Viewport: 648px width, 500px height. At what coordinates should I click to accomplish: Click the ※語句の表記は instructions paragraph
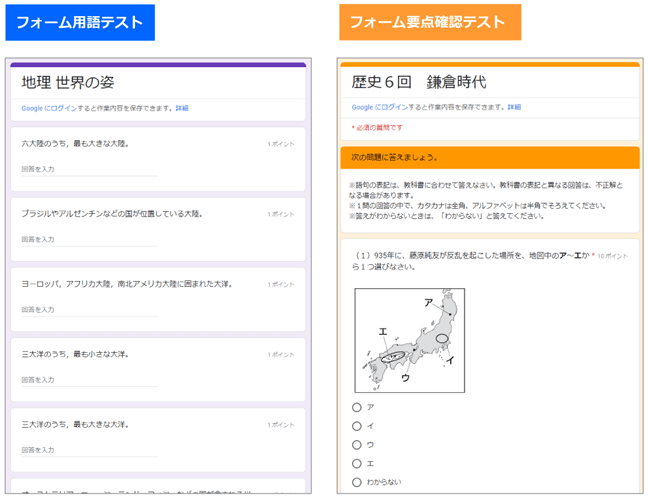[x=486, y=200]
